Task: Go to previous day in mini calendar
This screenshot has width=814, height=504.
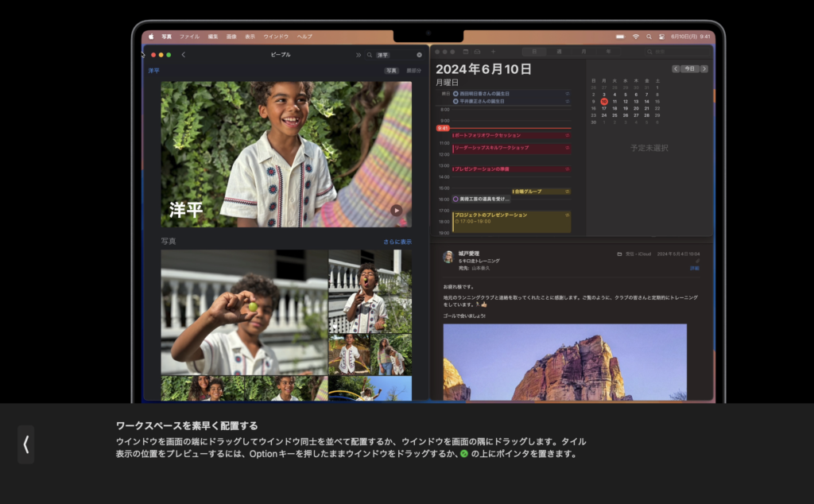Action: click(x=676, y=69)
